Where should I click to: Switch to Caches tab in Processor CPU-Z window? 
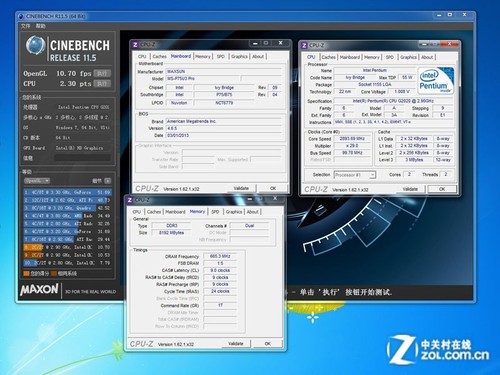pyautogui.click(x=329, y=57)
